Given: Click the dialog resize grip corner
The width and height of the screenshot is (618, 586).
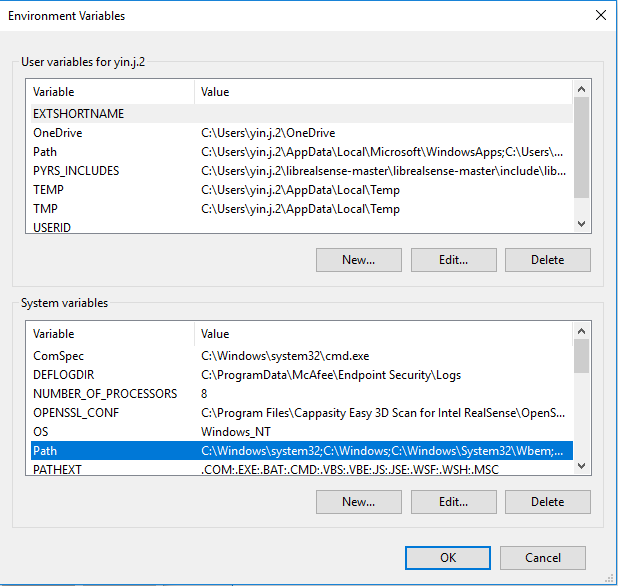Looking at the screenshot, I should [x=609, y=578].
